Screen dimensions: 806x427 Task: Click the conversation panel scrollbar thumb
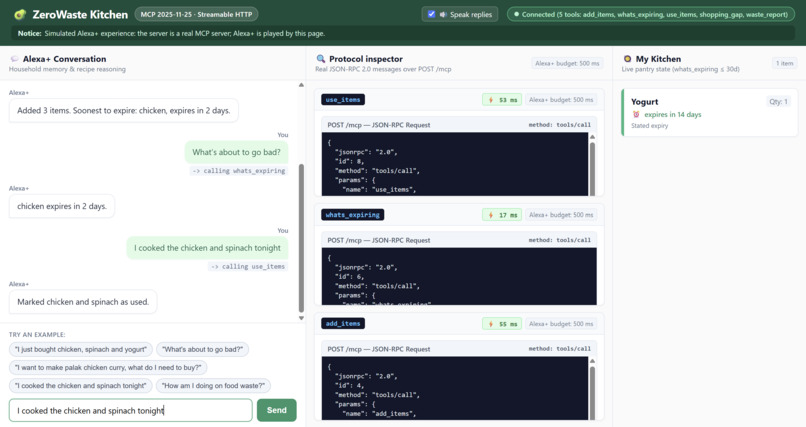tap(301, 238)
